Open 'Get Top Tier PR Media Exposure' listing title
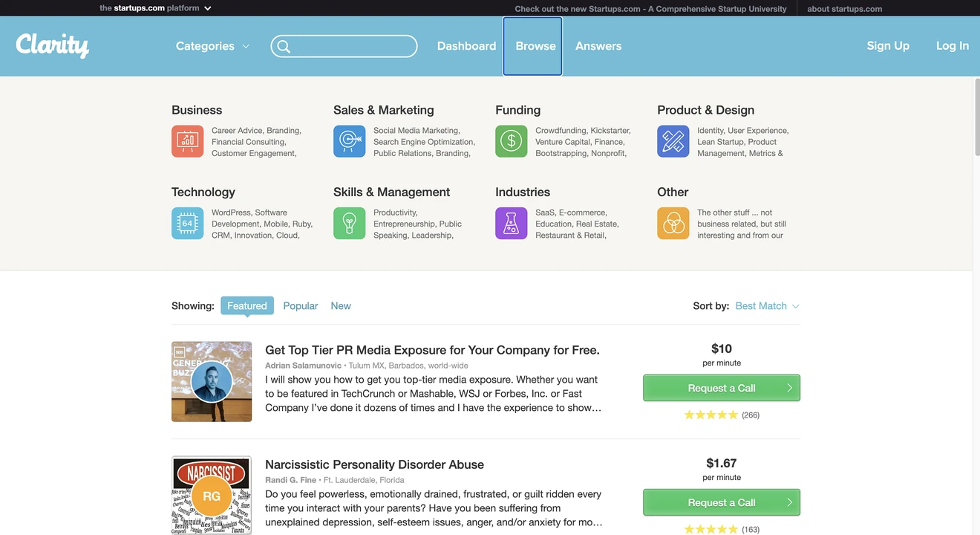 432,350
